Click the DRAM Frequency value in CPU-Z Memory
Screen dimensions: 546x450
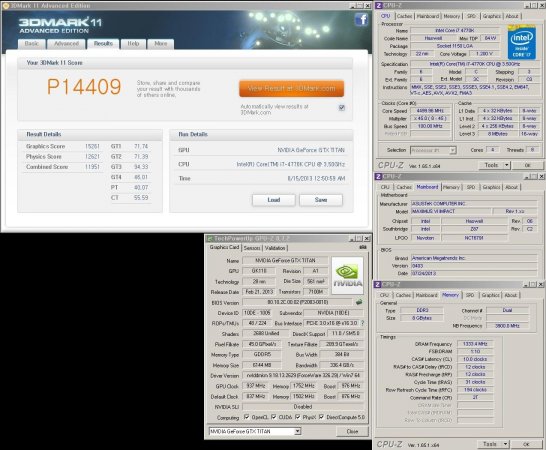click(475, 344)
